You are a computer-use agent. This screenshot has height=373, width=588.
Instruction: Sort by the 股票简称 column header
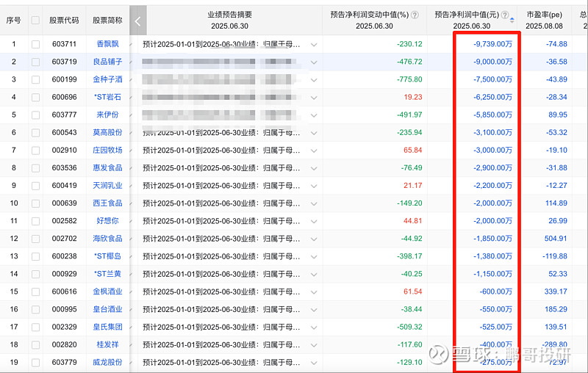[x=107, y=21]
